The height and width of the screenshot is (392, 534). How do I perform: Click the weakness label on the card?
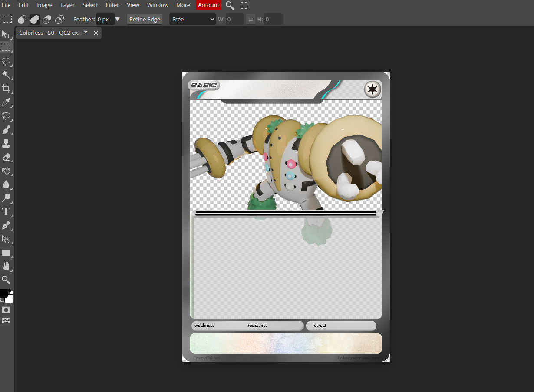click(204, 326)
